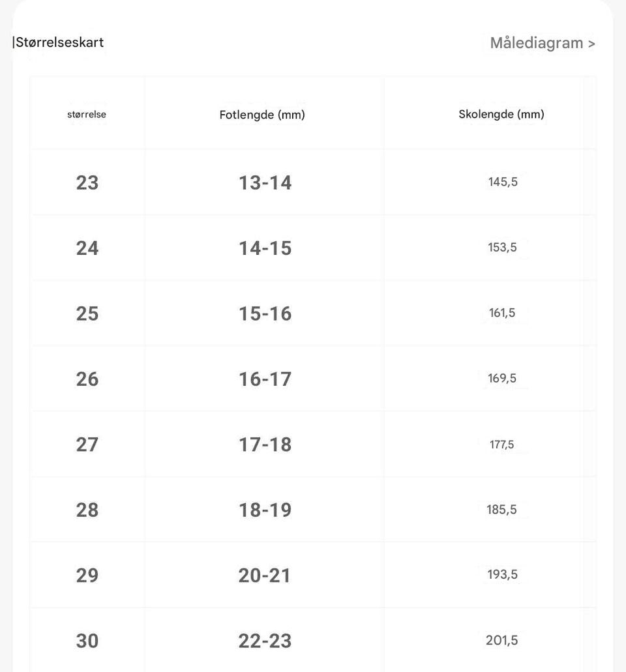Viewport: 626px width, 672px height.
Task: Click foot length 22-23 cell
Action: 265,641
